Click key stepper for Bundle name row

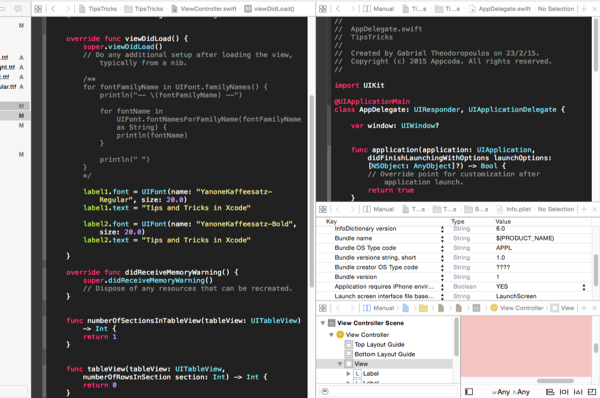442,239
